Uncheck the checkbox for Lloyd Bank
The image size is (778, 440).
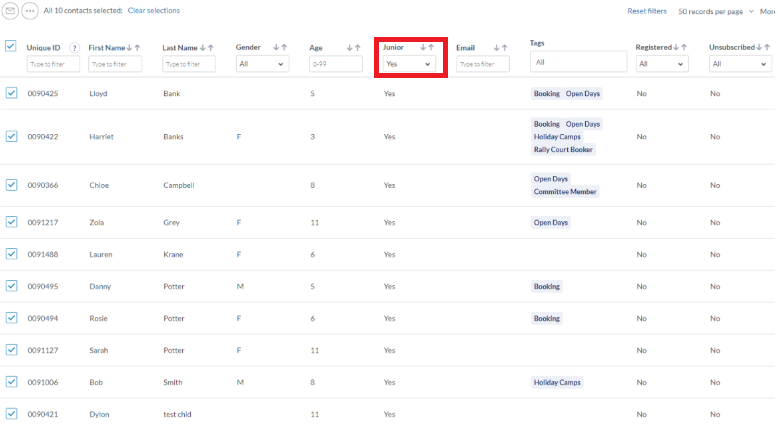coord(11,93)
